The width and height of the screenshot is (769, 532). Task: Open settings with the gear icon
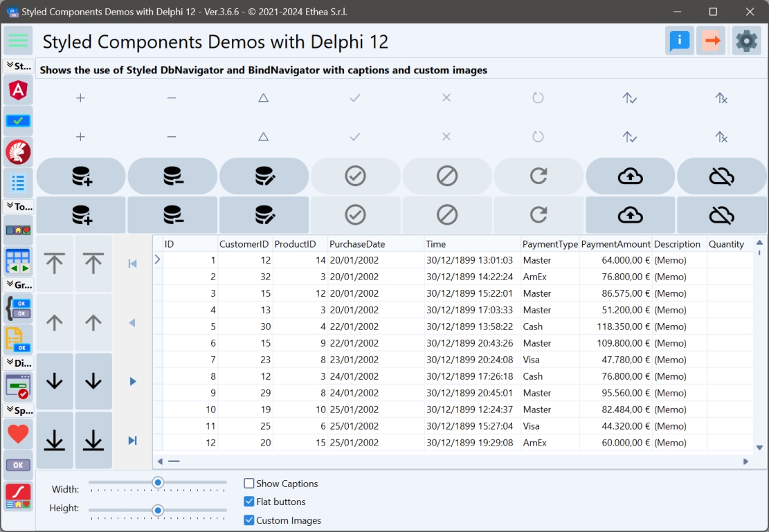(746, 41)
